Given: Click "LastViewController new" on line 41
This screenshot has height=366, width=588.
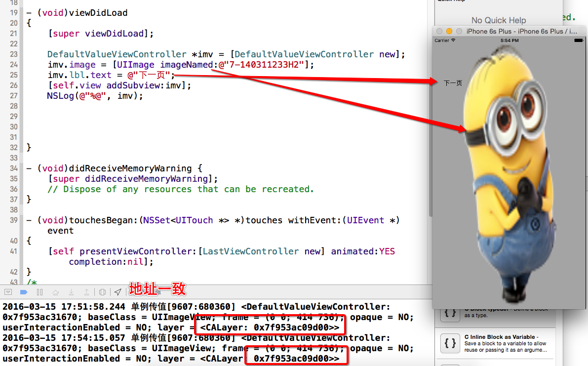Looking at the screenshot, I should pos(261,251).
